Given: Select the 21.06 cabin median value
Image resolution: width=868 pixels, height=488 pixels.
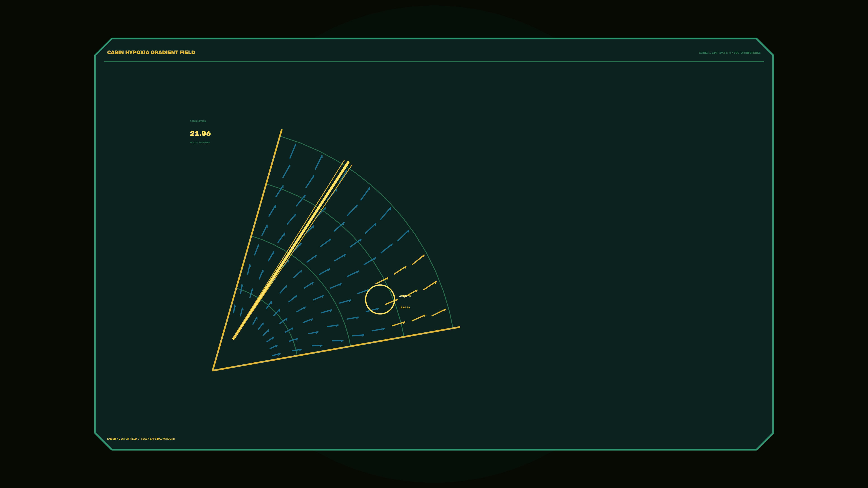Looking at the screenshot, I should (x=200, y=133).
